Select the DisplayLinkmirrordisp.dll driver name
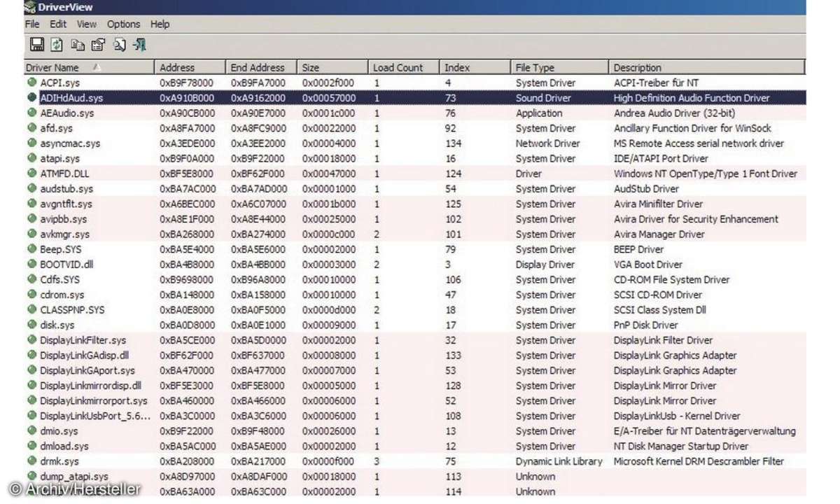 (x=90, y=386)
